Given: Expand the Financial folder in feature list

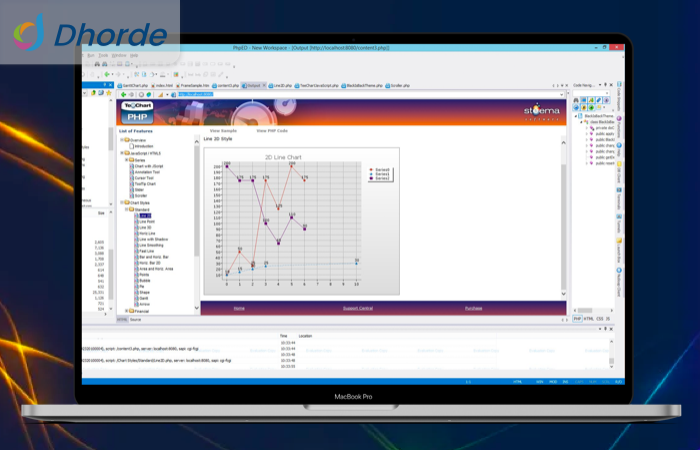Looking at the screenshot, I should [x=126, y=311].
